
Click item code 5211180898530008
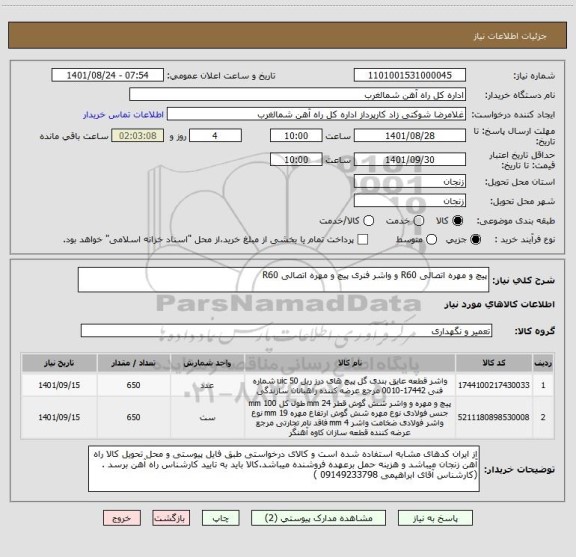pyautogui.click(x=494, y=417)
